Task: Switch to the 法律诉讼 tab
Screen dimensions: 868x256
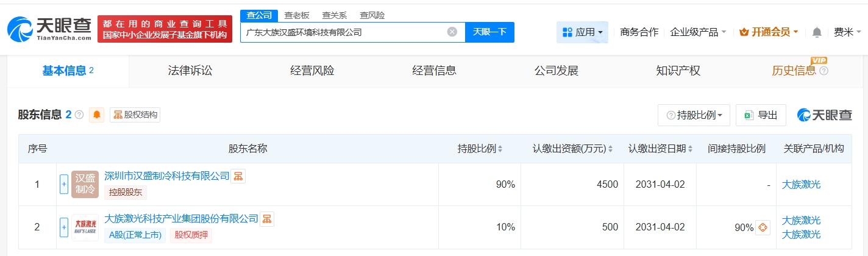Action: click(190, 71)
